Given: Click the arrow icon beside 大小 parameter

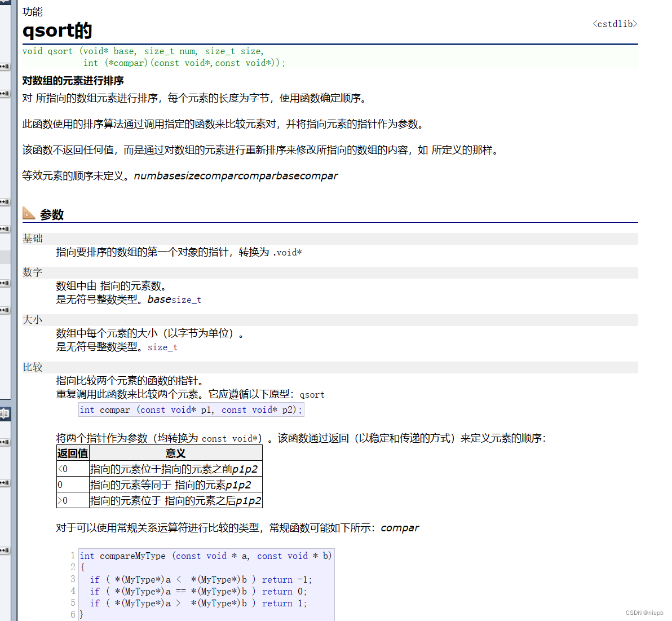Looking at the screenshot, I should (x=5, y=310).
